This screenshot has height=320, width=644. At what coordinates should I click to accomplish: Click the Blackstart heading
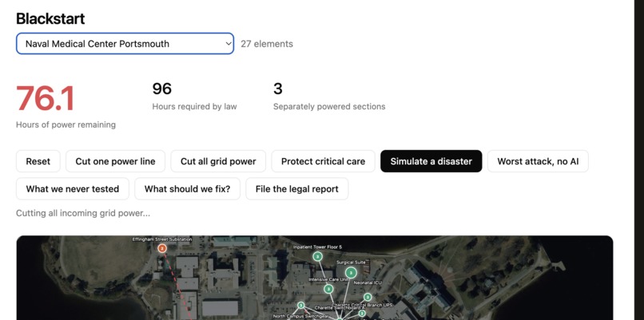pos(50,19)
